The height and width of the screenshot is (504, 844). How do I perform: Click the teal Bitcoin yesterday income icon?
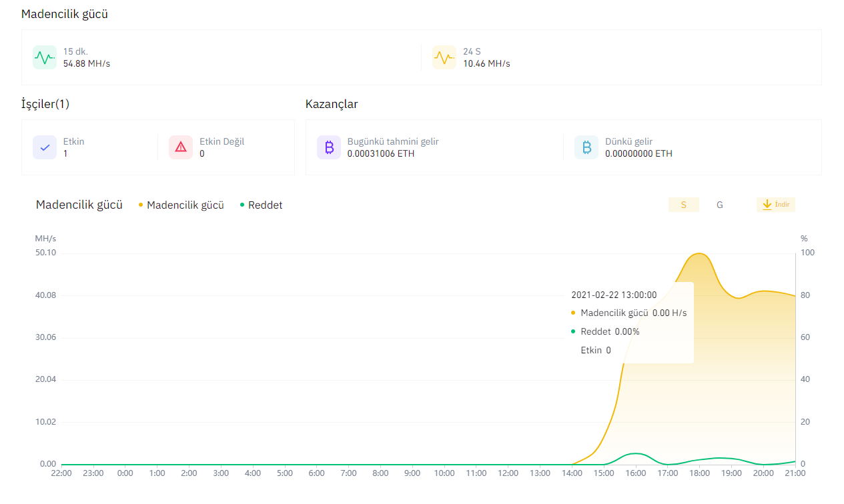click(586, 147)
